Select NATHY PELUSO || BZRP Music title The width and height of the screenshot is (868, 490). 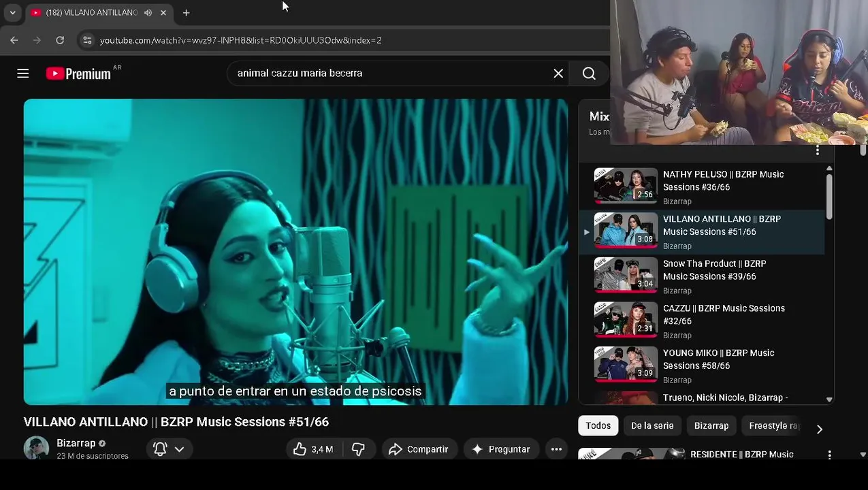[723, 181]
